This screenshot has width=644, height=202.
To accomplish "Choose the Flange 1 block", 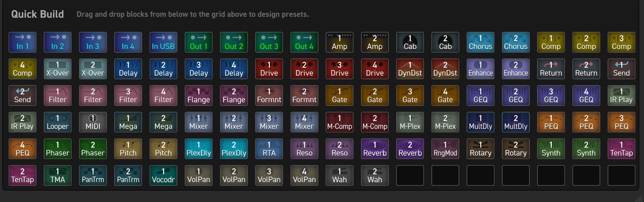I will [x=198, y=96].
